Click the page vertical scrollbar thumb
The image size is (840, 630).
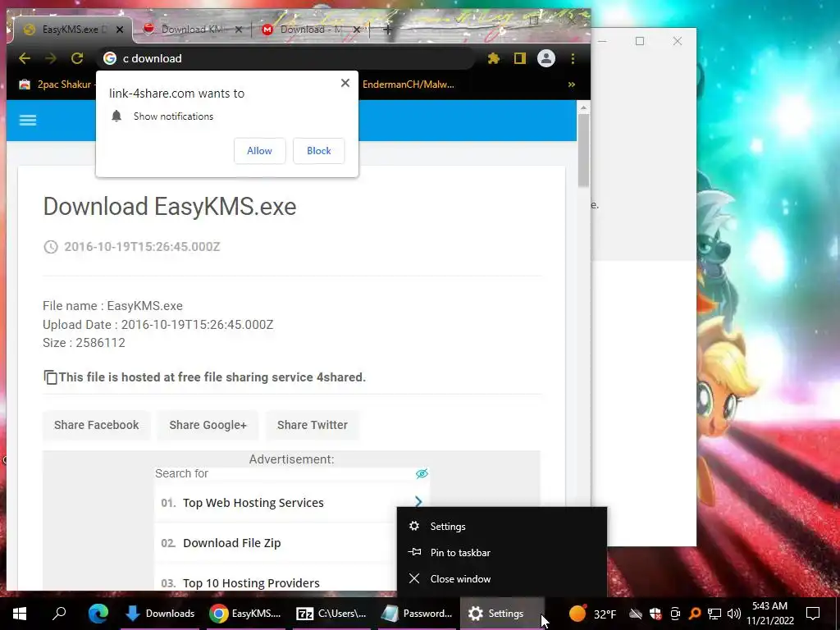tap(583, 150)
